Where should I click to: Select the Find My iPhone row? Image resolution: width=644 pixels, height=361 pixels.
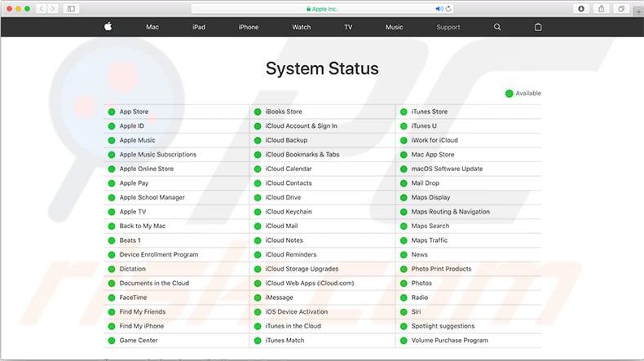(x=176, y=326)
